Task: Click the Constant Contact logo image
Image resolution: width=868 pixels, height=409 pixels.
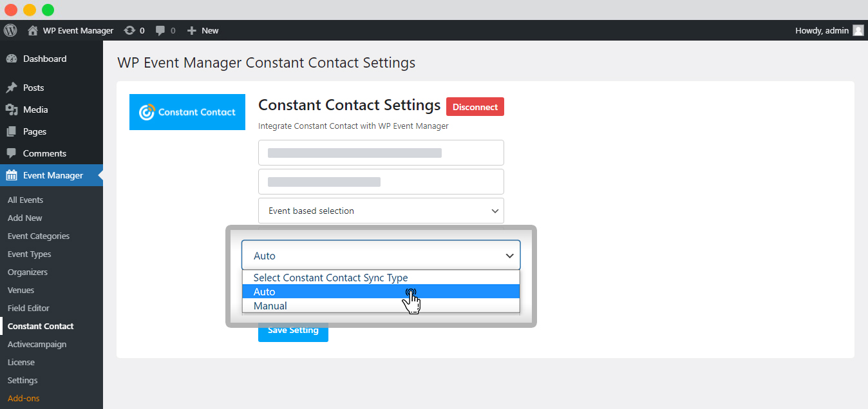Action: pos(187,112)
